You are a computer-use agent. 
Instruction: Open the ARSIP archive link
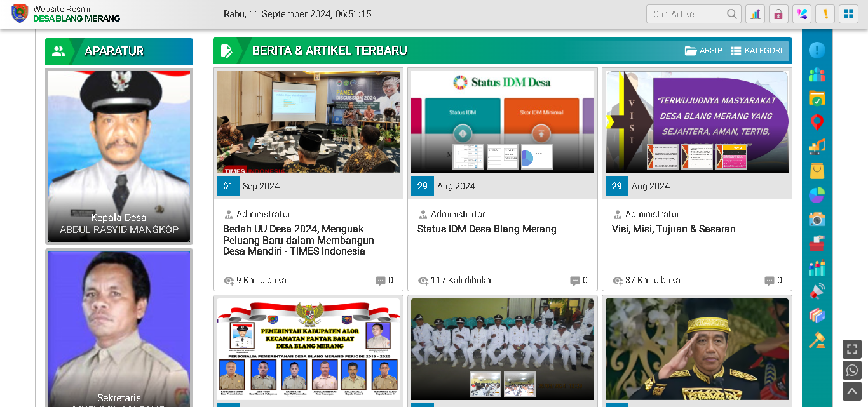coord(703,51)
